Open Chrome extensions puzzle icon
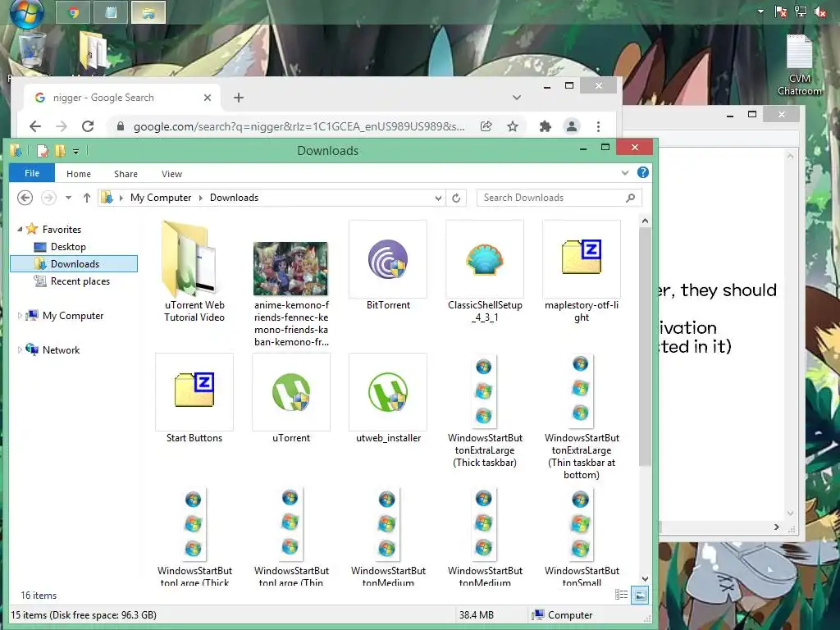 coord(546,126)
